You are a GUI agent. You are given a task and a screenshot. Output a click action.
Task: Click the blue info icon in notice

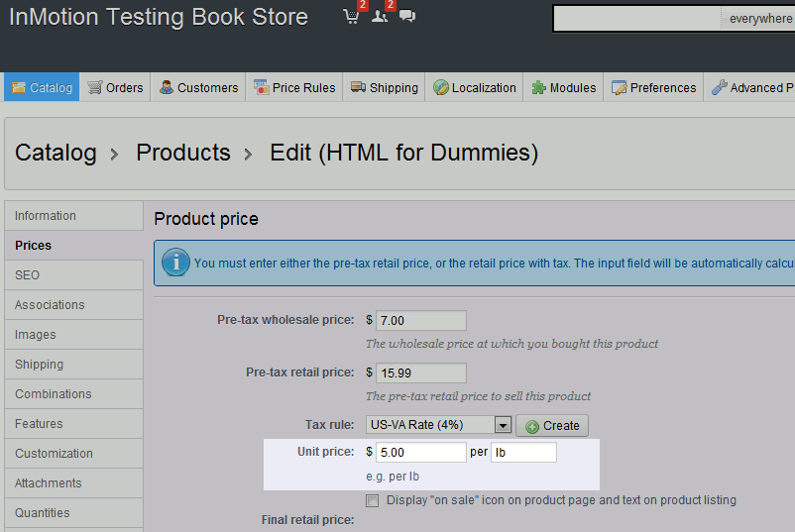tap(175, 263)
